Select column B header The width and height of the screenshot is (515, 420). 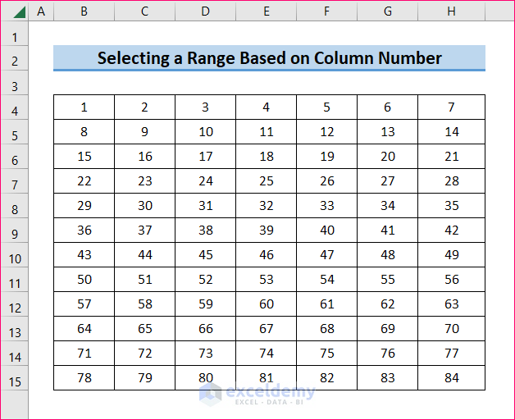(x=84, y=11)
